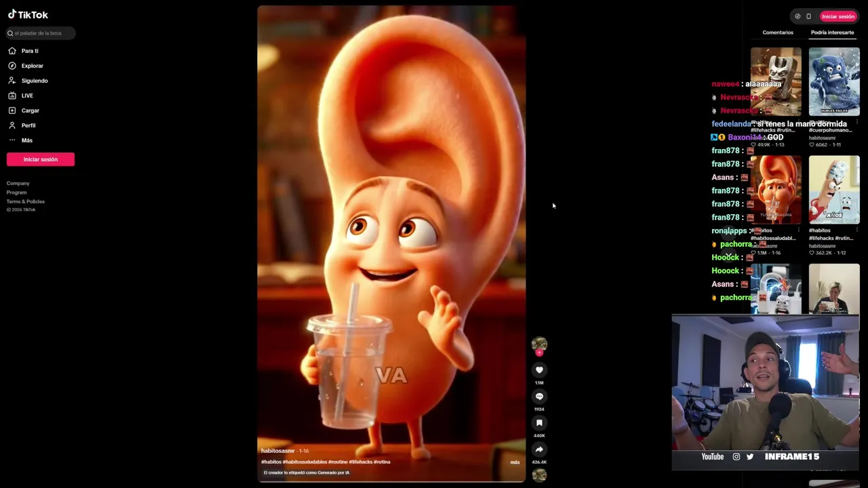Click the INFRAME15 text on overlay
868x488 pixels.
point(792,457)
